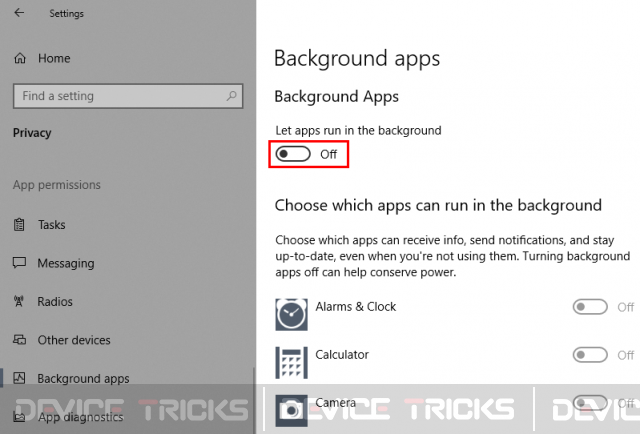Click the Radios antenna icon
The image size is (640, 434).
[x=19, y=301]
